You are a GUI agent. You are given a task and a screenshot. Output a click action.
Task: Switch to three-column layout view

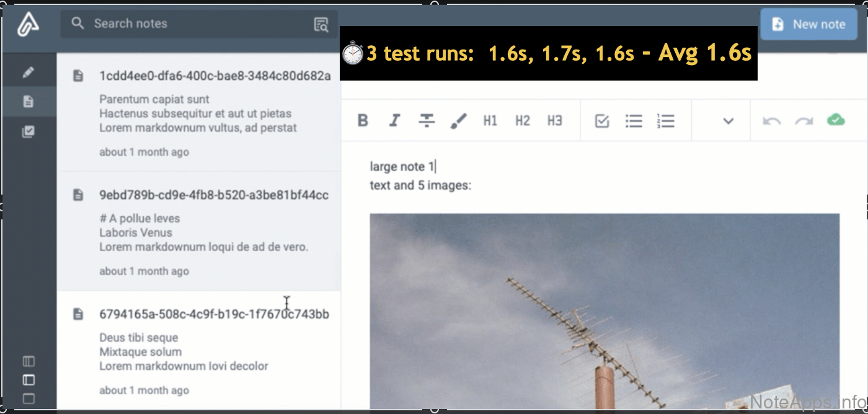pos(29,361)
